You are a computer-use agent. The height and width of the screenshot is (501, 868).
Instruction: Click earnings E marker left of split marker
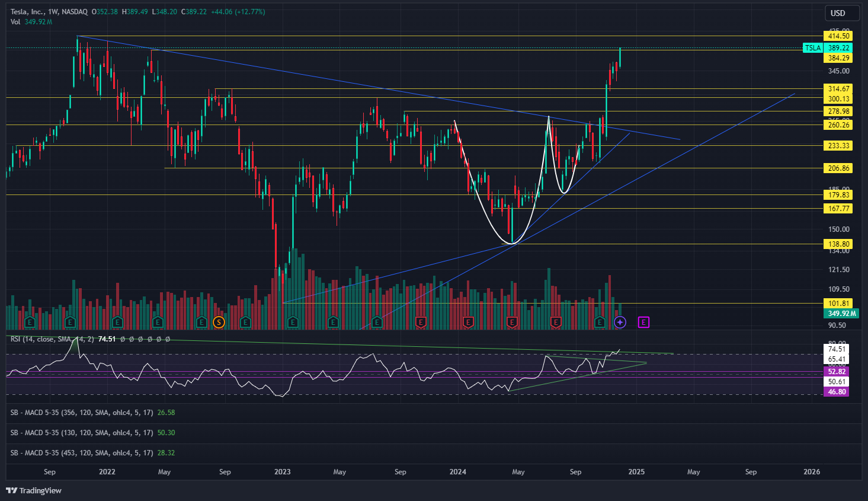pos(201,323)
